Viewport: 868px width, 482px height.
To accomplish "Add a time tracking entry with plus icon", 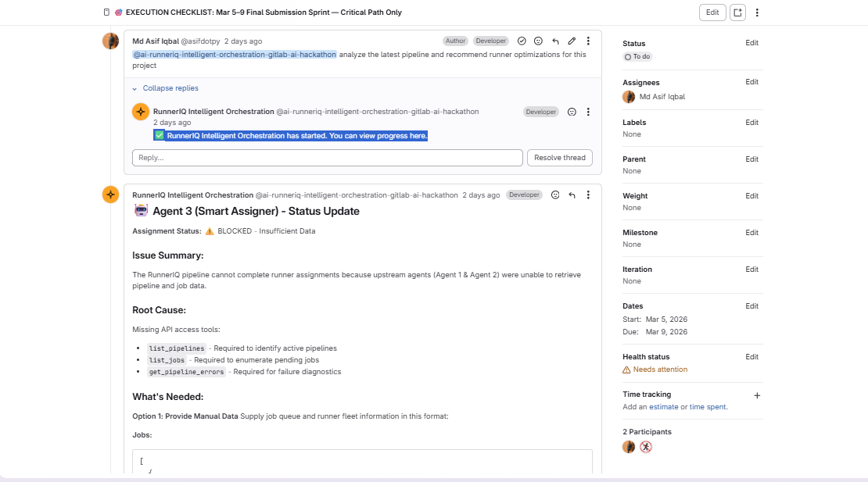I will (757, 396).
